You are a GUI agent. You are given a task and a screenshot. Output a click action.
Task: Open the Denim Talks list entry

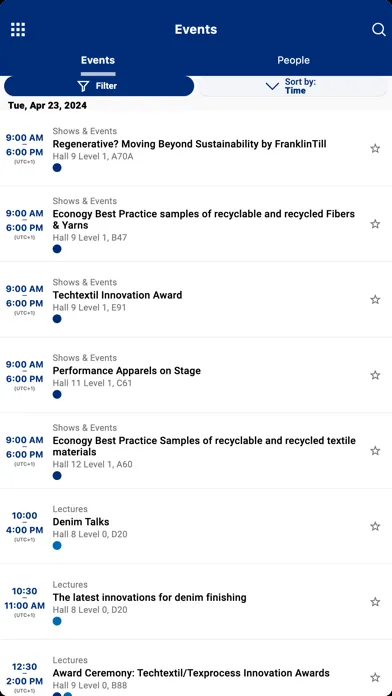coord(196,526)
